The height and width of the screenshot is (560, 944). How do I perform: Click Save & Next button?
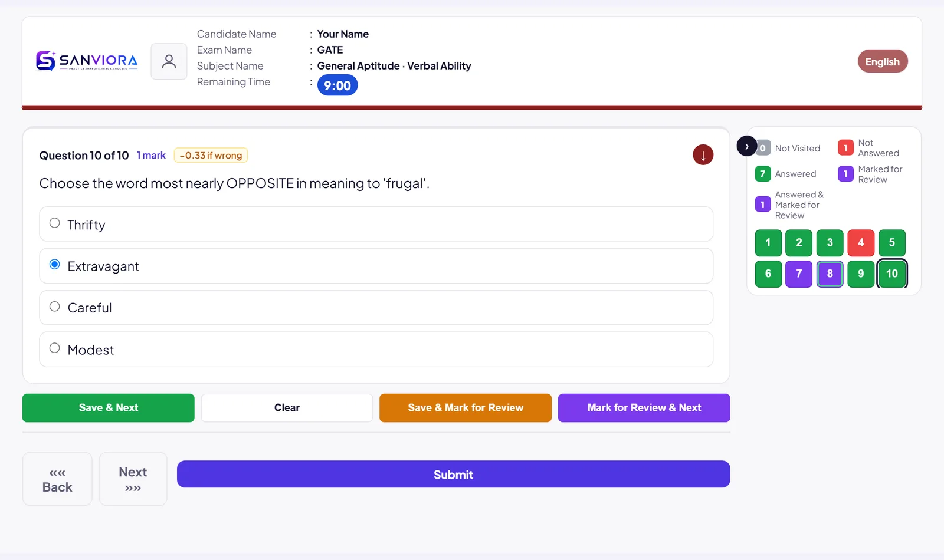(x=109, y=408)
